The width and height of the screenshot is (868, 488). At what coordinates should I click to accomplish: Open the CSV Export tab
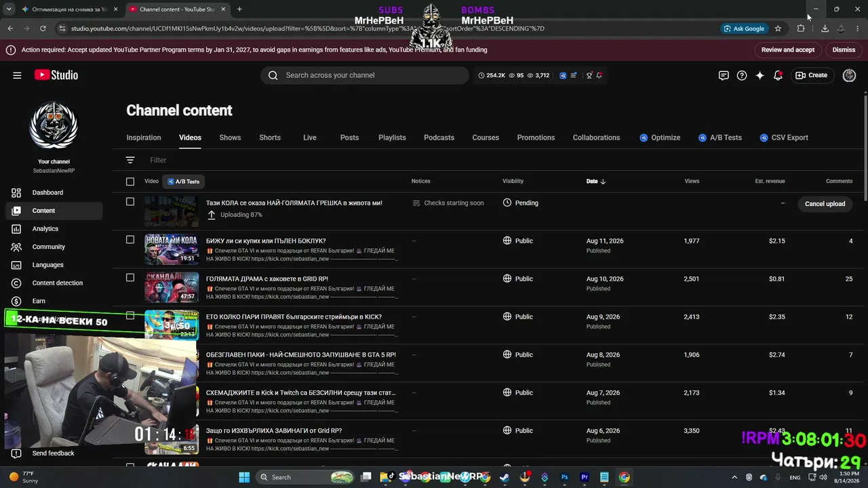pyautogui.click(x=784, y=138)
